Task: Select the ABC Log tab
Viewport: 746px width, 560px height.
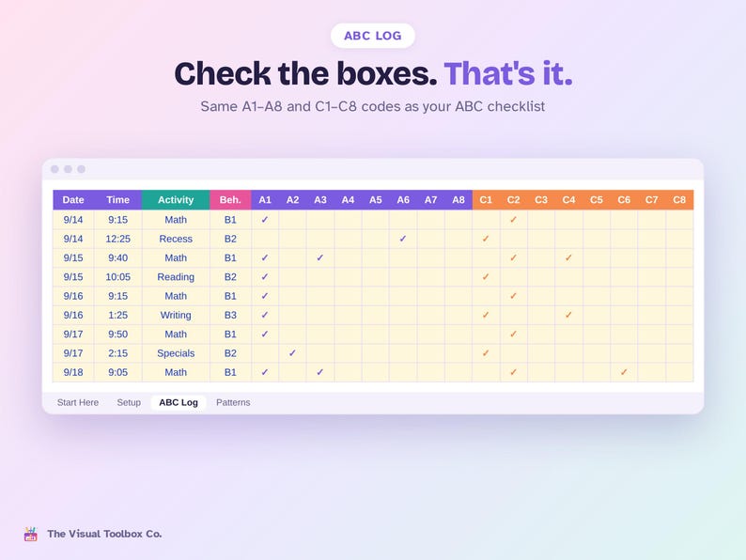Action: [x=179, y=402]
